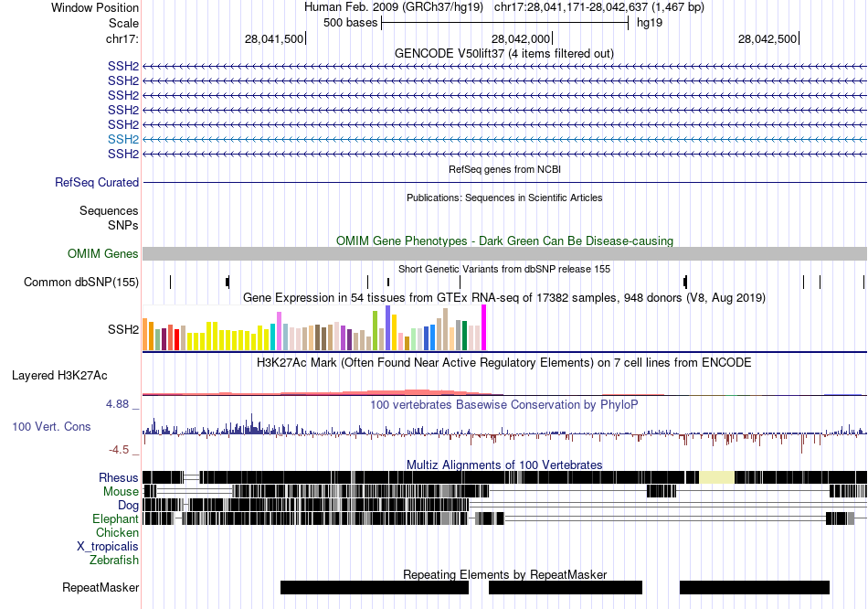Click the Human Feb. 2009 (GRCh37/hg19) assembly text
The height and width of the screenshot is (609, 868).
[394, 7]
